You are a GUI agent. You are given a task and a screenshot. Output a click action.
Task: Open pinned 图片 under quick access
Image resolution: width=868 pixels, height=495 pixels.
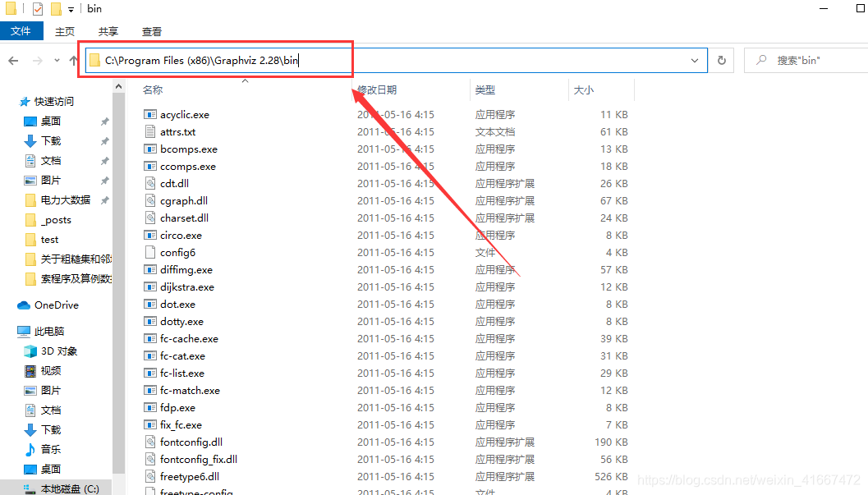[50, 181]
